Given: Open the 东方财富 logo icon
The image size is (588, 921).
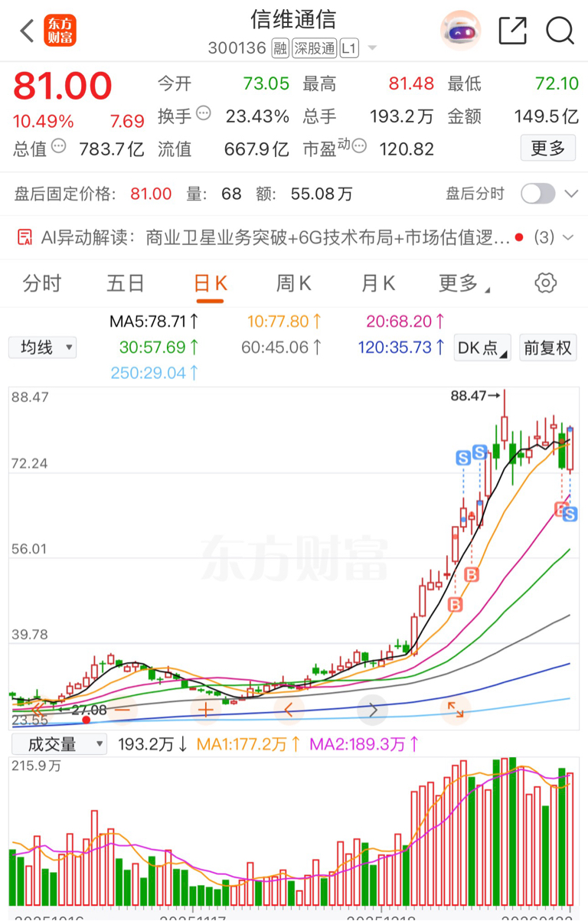Looking at the screenshot, I should coord(60,31).
